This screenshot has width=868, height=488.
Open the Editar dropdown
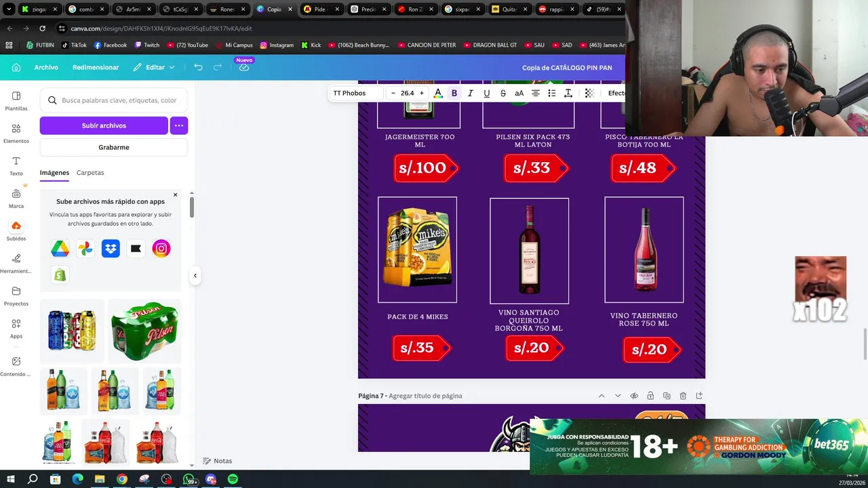(154, 67)
